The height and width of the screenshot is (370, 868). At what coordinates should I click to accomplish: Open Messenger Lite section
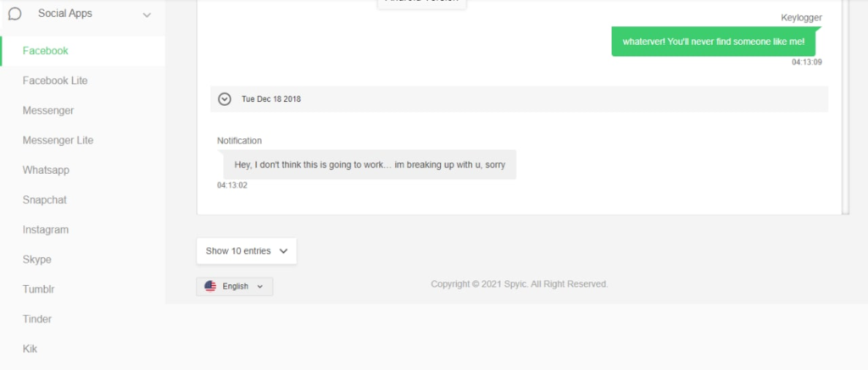click(x=58, y=141)
